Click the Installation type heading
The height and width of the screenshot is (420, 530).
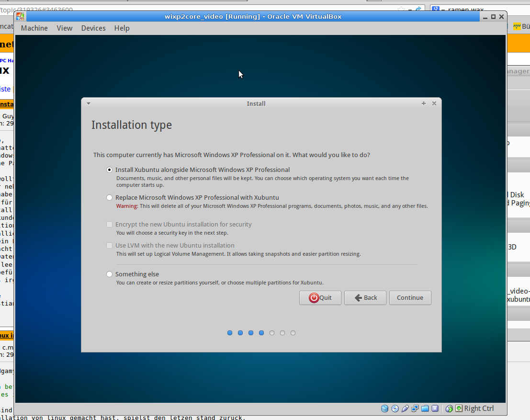coord(132,125)
